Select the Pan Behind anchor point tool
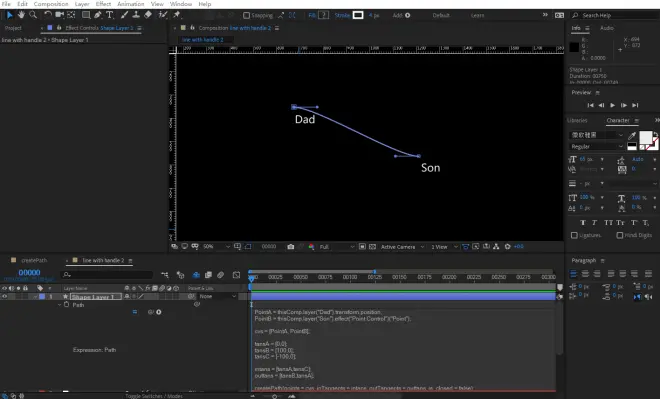This screenshot has height=399, width=660. click(71, 15)
